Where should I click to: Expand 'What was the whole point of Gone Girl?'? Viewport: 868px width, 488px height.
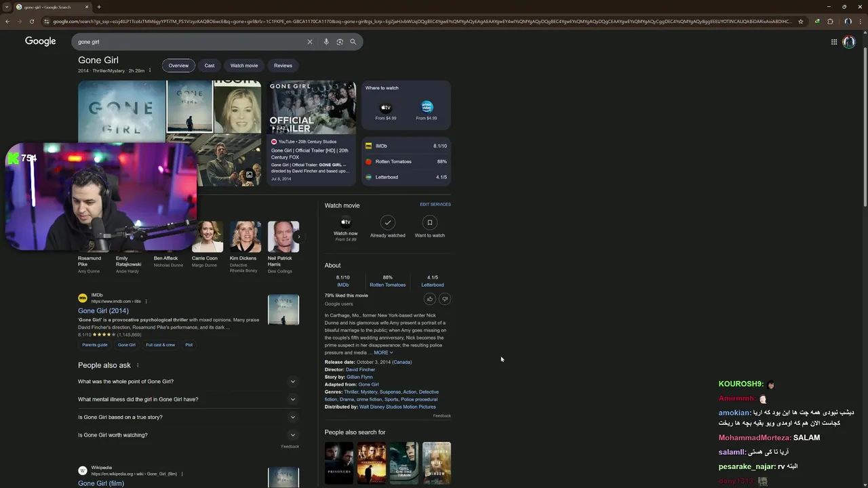tap(188, 382)
